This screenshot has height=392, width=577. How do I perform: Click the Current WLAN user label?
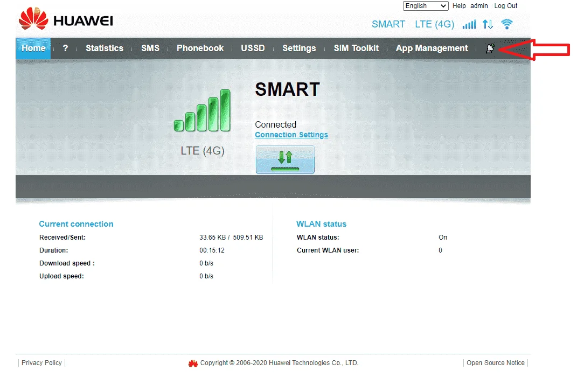coord(328,250)
